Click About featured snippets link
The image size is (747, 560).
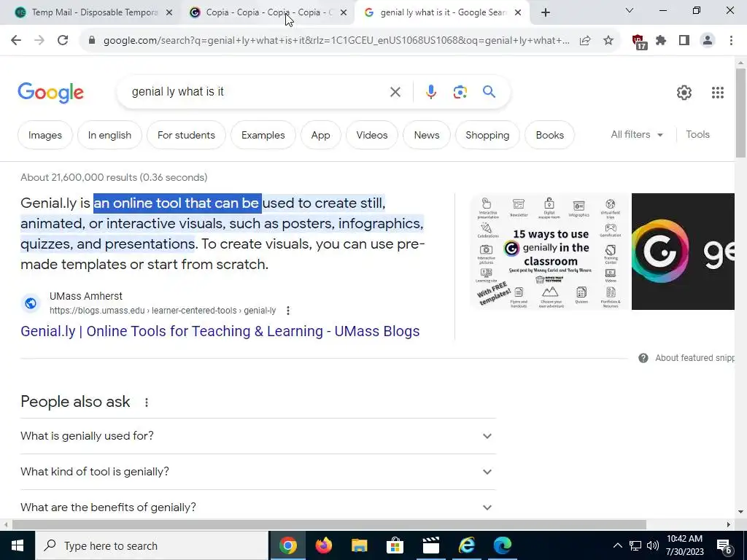[x=694, y=358]
